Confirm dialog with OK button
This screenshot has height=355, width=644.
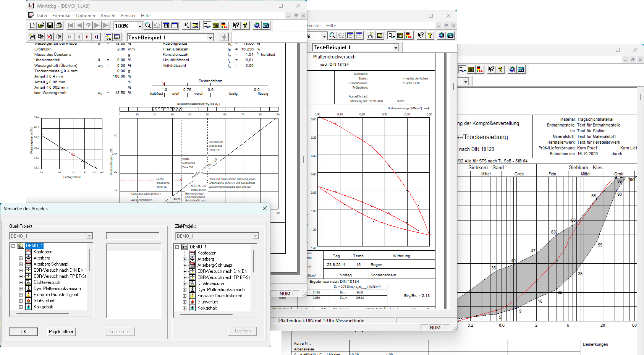23,332
